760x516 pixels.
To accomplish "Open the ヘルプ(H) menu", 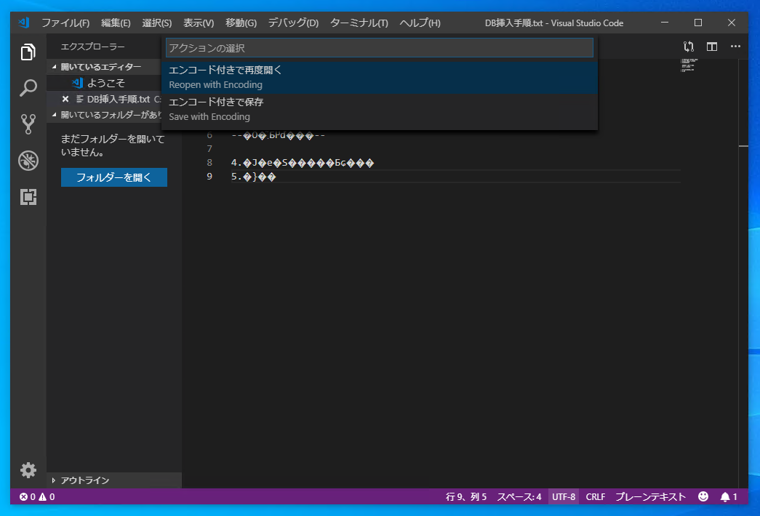I will click(420, 23).
